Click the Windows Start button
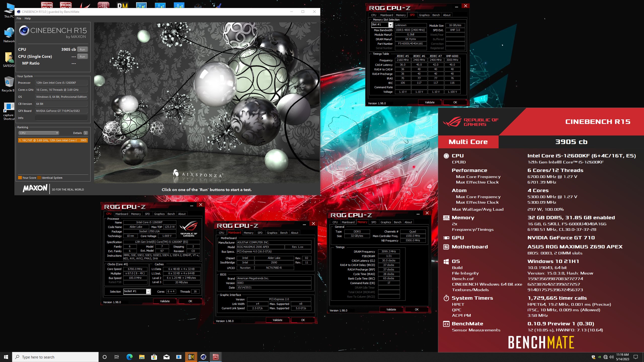The width and height of the screenshot is (644, 362). [x=6, y=357]
